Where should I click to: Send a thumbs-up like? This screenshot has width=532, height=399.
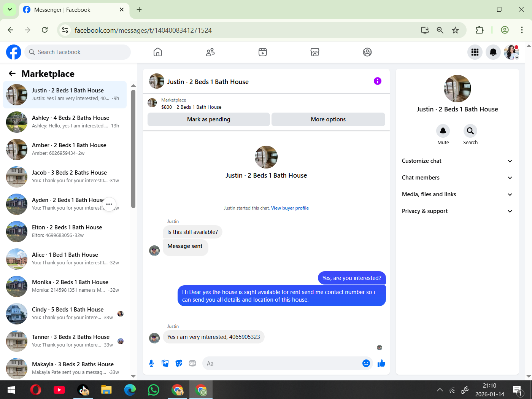coord(381,363)
